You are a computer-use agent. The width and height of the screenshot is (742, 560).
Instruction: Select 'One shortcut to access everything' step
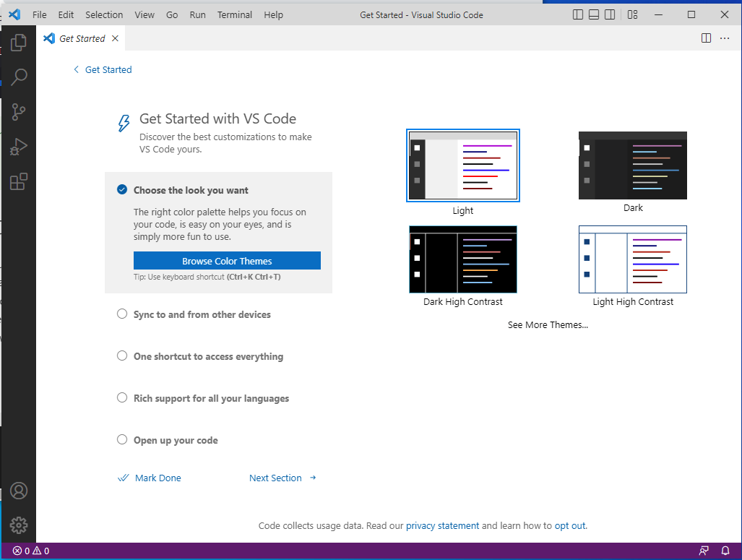208,357
